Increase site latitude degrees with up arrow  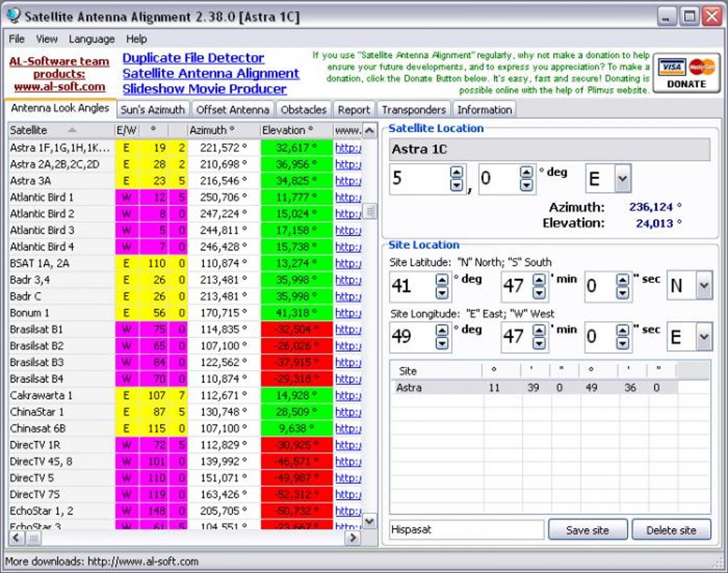coord(442,280)
